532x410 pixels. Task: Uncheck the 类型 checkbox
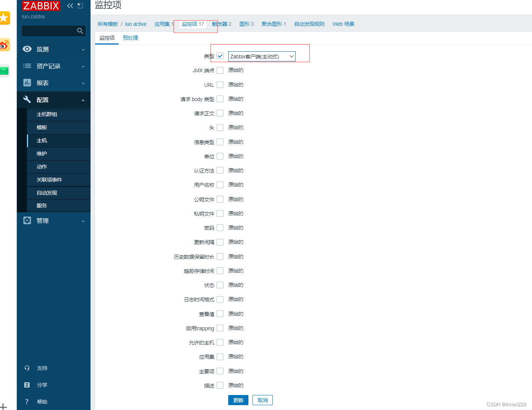(x=220, y=56)
